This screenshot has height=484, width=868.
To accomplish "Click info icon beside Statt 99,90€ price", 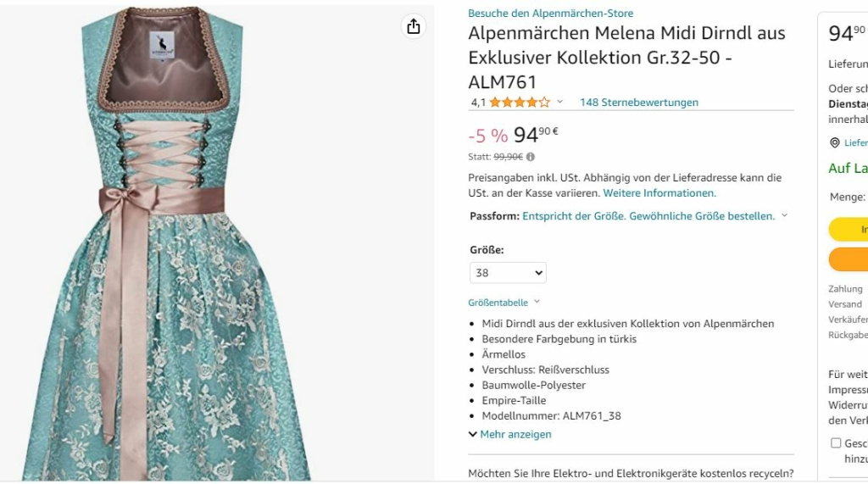I will [531, 157].
